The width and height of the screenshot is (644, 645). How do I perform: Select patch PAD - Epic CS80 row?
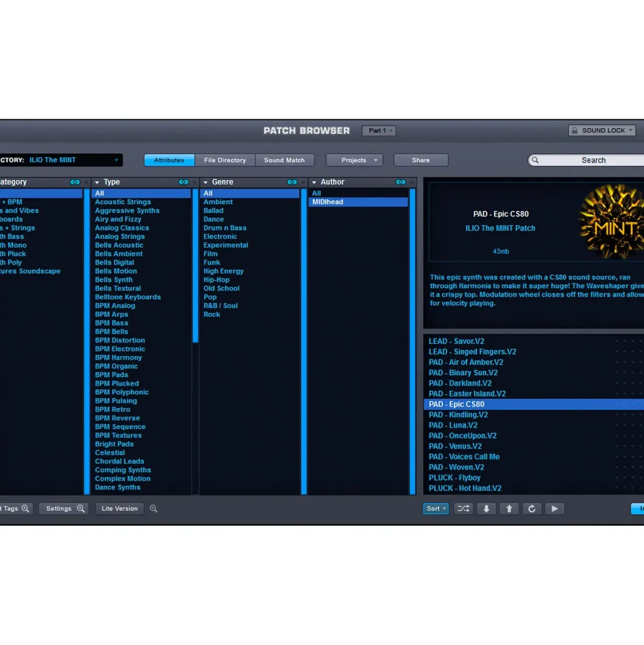[534, 405]
